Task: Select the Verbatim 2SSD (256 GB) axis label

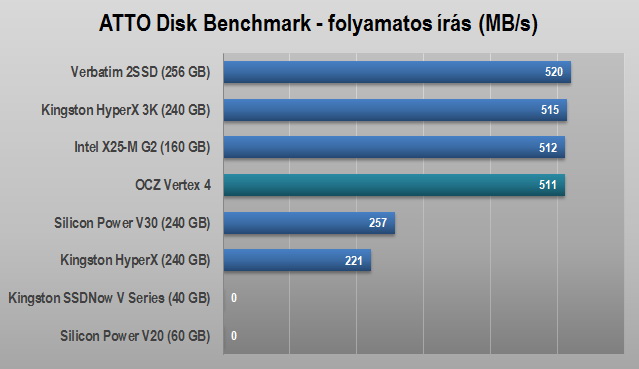Action: pyautogui.click(x=141, y=72)
